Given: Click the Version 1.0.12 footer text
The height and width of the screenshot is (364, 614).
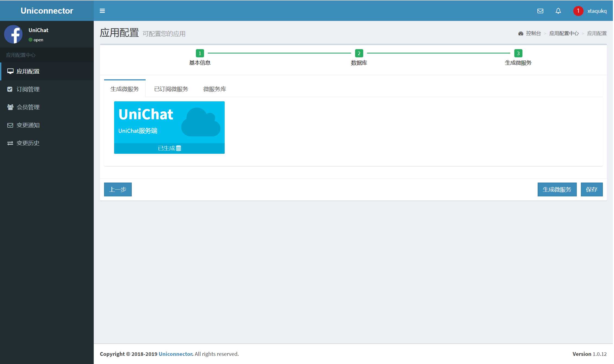Looking at the screenshot, I should tap(590, 354).
